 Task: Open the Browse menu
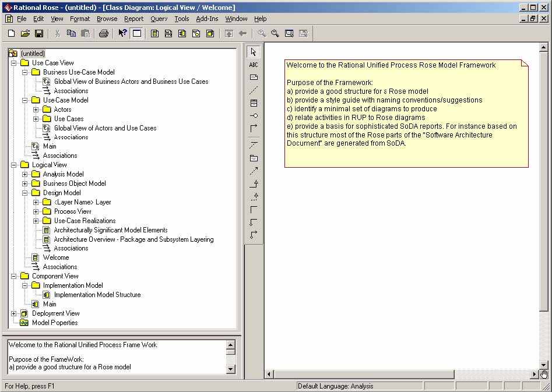[x=107, y=19]
